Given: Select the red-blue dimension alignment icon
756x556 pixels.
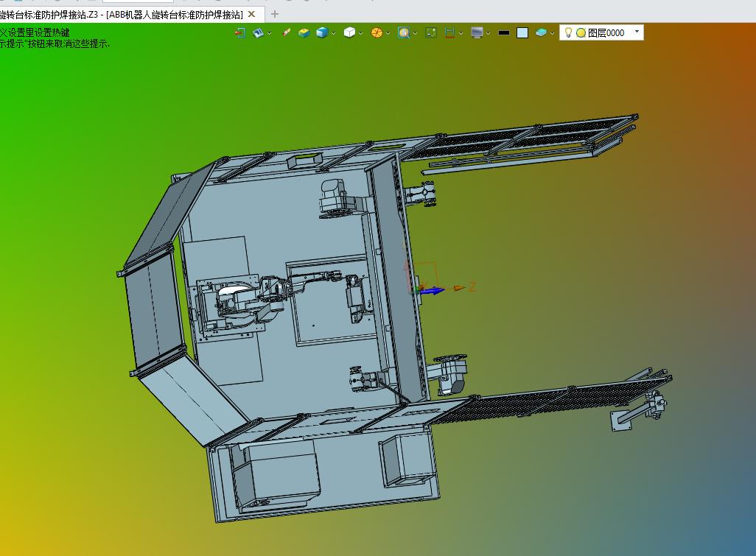Looking at the screenshot, I should point(449,32).
